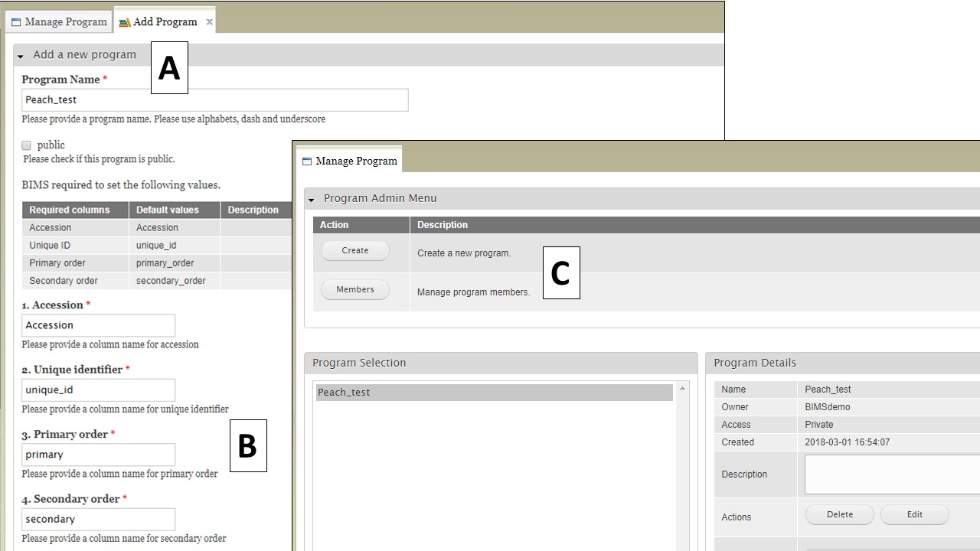This screenshot has width=980, height=551.
Task: Select Peach_test in Program Selection list
Action: pyautogui.click(x=495, y=393)
